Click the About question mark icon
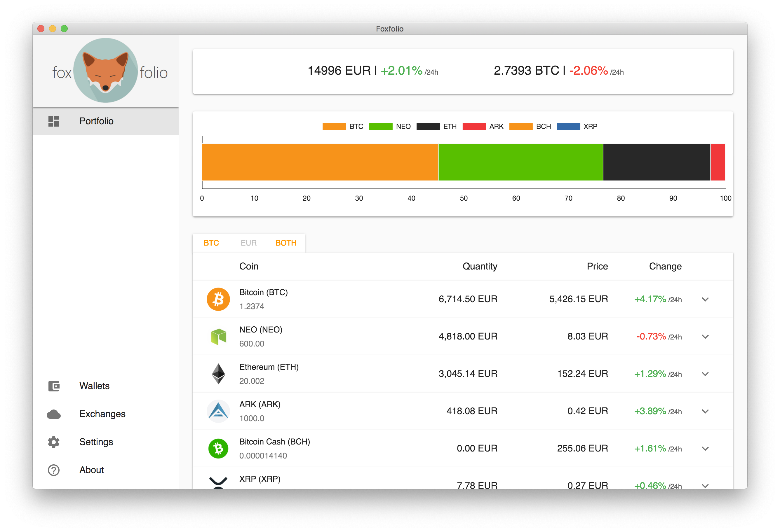780x532 pixels. click(x=54, y=470)
